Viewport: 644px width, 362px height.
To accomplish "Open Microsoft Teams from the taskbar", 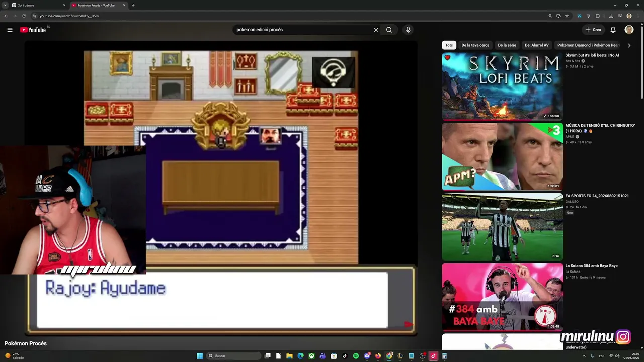I will tap(323, 356).
